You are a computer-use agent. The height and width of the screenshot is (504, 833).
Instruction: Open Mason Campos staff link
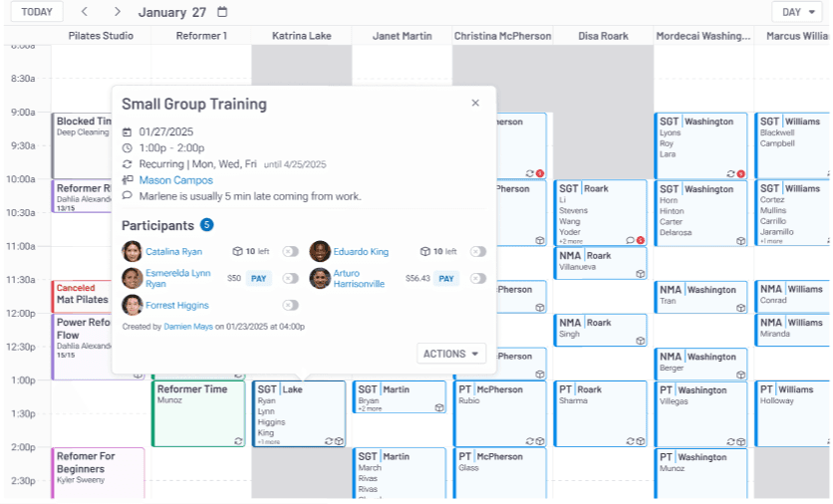tap(175, 180)
